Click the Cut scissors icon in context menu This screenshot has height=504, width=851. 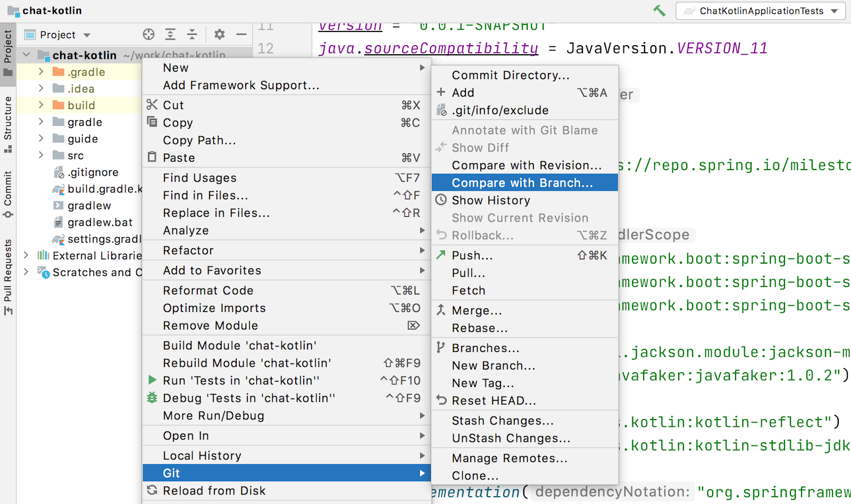click(152, 105)
